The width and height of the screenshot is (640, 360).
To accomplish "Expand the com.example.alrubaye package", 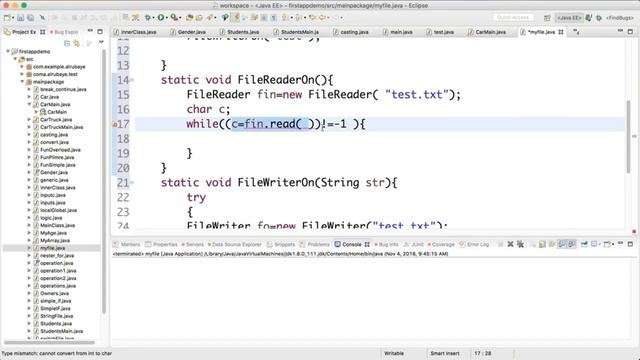I will [x=22, y=67].
